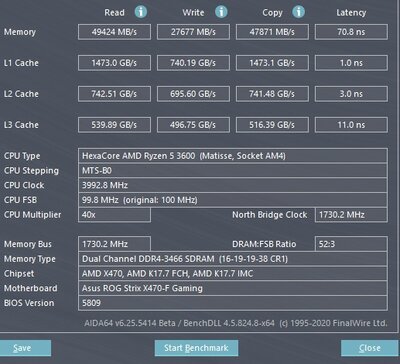The height and width of the screenshot is (364, 400).
Task: Click the BIOS Version 5809 field
Action: coord(233,303)
